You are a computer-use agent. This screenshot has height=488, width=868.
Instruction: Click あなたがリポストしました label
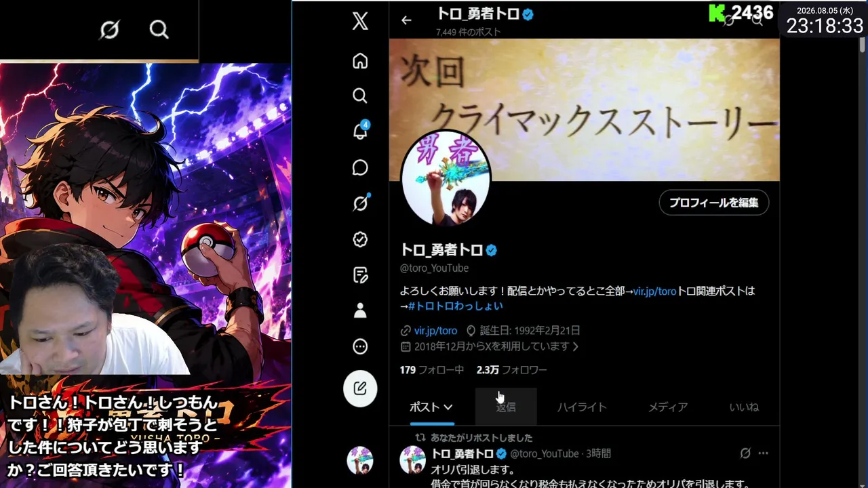(481, 438)
